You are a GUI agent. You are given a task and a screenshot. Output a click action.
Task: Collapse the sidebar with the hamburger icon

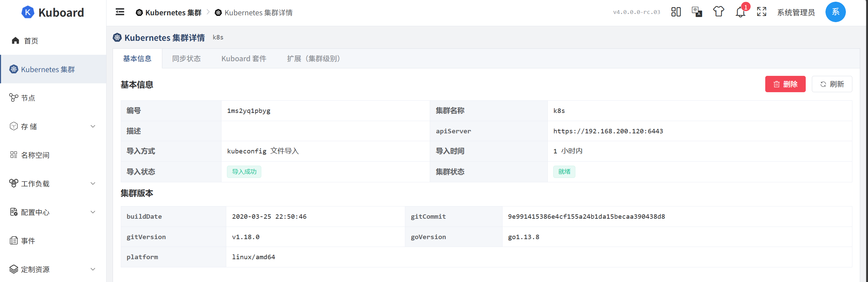(x=120, y=12)
